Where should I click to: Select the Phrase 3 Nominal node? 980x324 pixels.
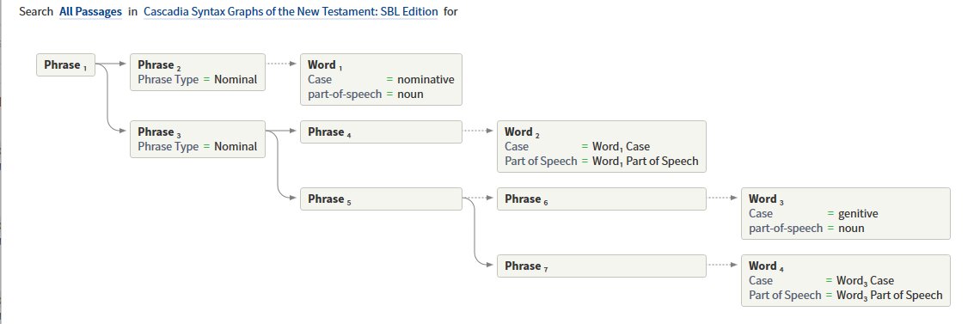pos(198,139)
